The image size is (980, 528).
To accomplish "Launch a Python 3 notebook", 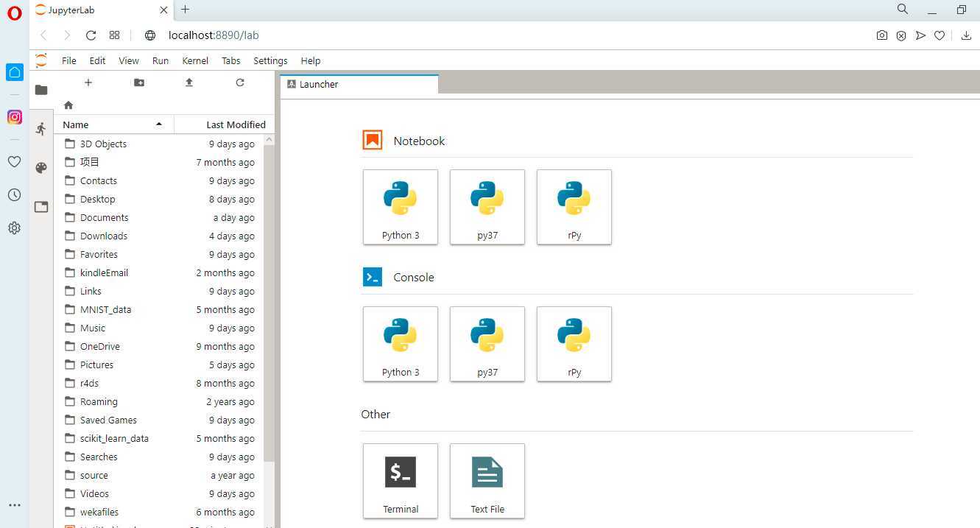I will coord(401,207).
